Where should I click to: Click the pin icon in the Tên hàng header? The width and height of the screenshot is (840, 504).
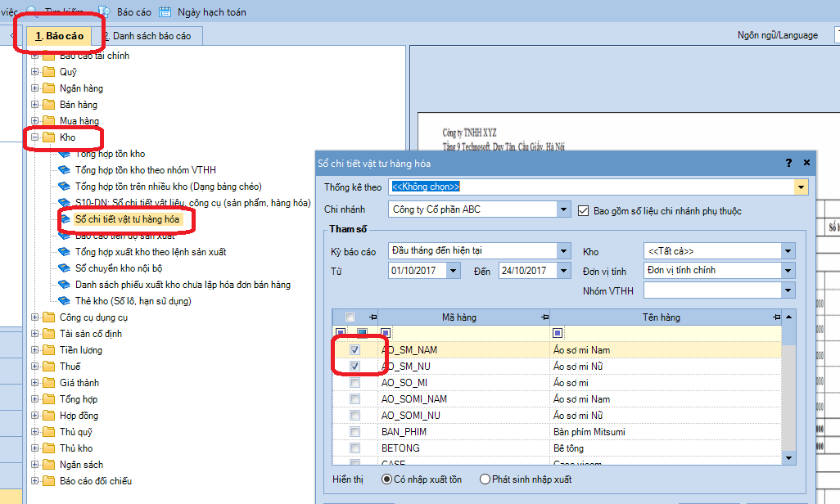click(777, 317)
